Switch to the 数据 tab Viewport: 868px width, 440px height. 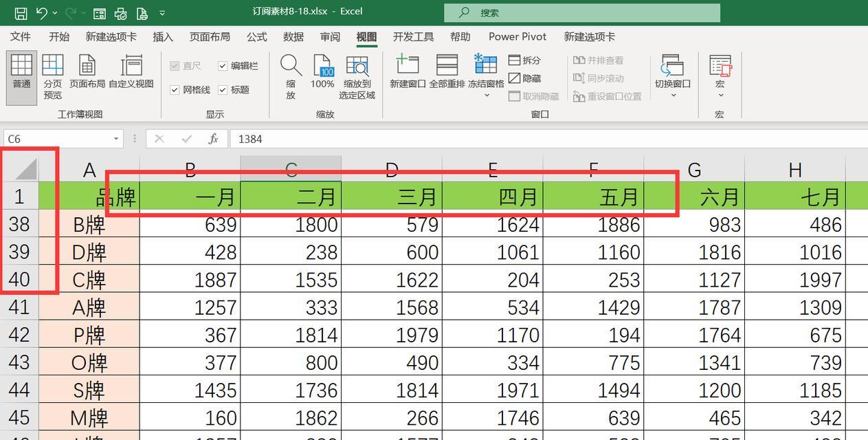click(x=293, y=37)
